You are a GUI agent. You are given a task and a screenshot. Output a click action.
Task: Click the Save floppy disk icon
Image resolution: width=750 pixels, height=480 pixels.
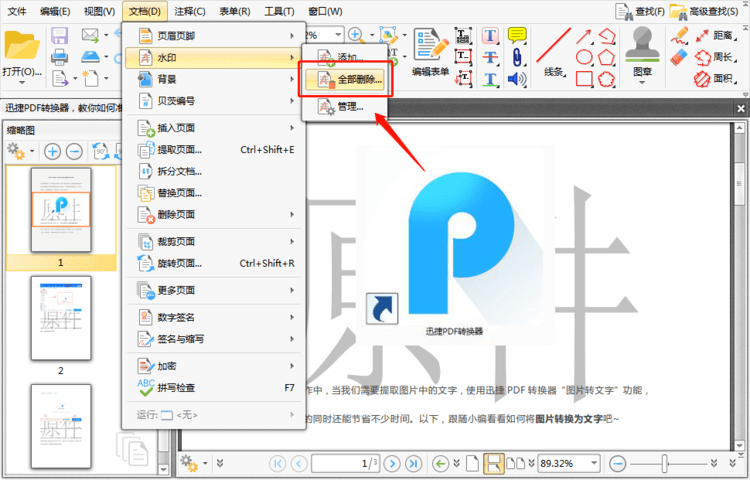coord(60,36)
